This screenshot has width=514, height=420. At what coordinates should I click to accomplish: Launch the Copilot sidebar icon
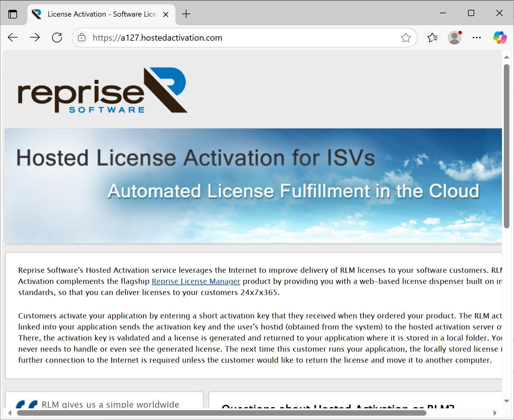click(500, 38)
